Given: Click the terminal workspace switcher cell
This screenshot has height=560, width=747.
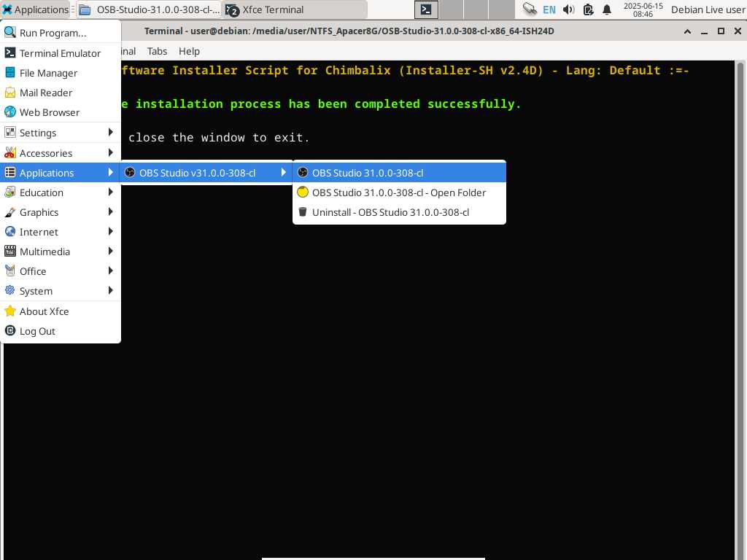Looking at the screenshot, I should tap(426, 9).
